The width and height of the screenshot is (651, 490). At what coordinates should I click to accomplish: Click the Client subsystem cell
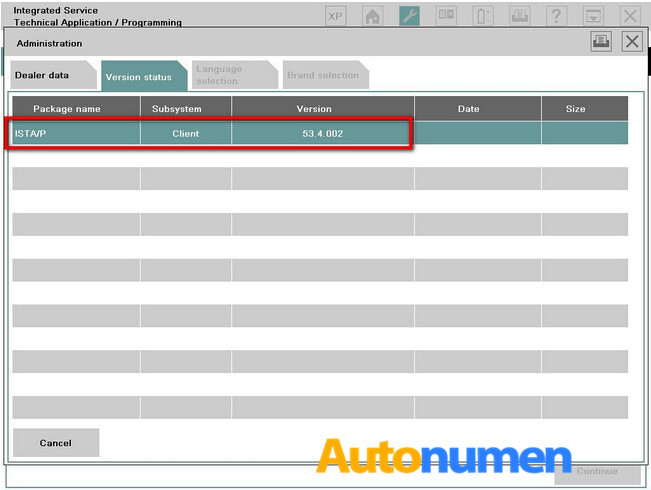click(x=186, y=133)
